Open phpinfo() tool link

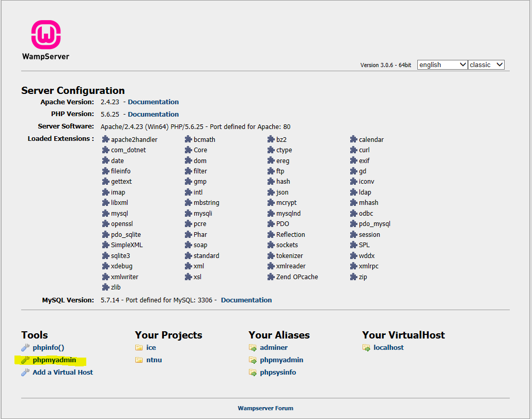coord(48,347)
